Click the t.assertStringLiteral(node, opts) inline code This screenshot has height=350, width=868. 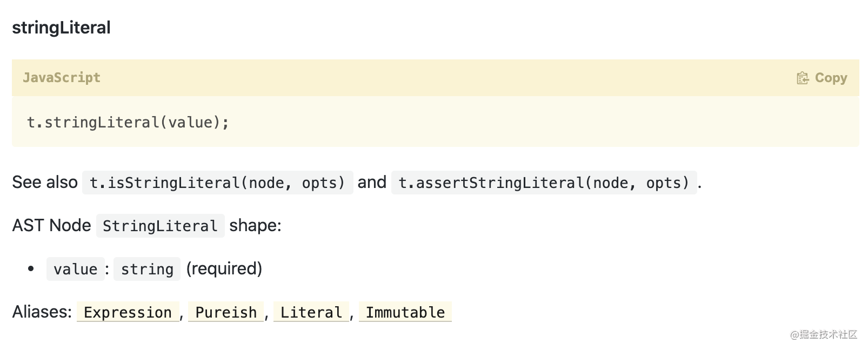pos(544,183)
